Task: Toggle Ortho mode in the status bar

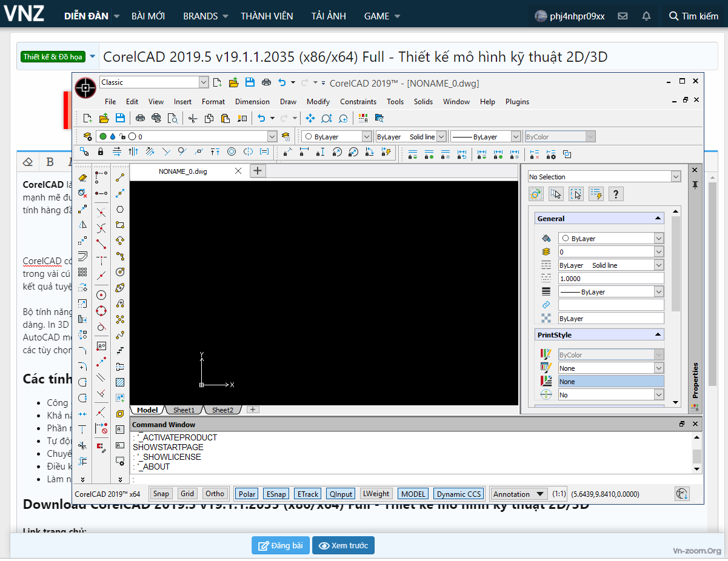Action: point(215,494)
